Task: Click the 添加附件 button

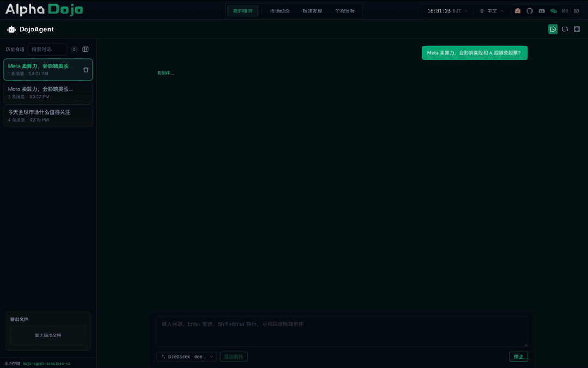Action: (234, 357)
